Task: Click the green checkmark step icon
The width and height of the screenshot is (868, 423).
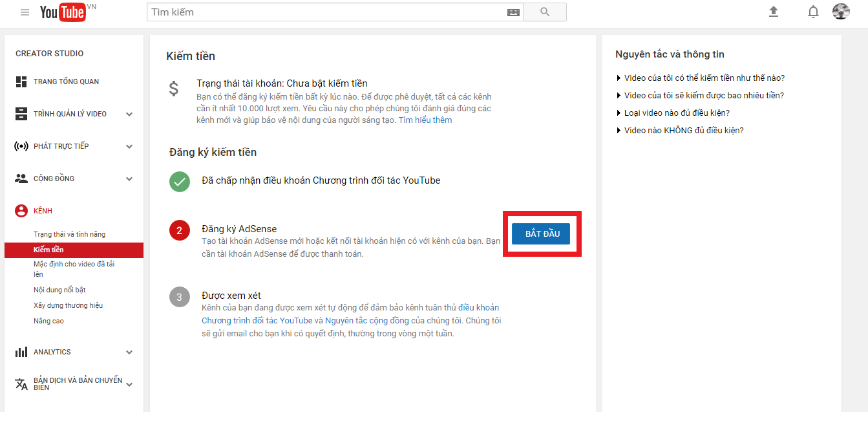Action: (x=180, y=182)
